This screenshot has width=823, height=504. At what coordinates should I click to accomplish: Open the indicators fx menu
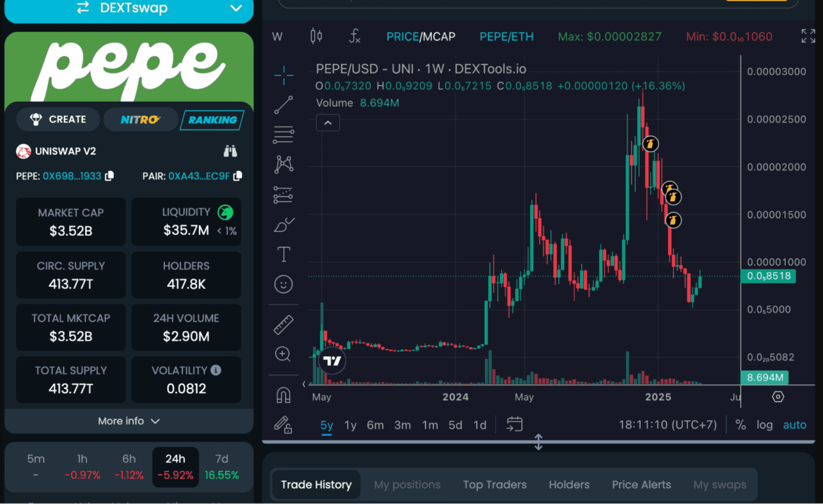354,36
